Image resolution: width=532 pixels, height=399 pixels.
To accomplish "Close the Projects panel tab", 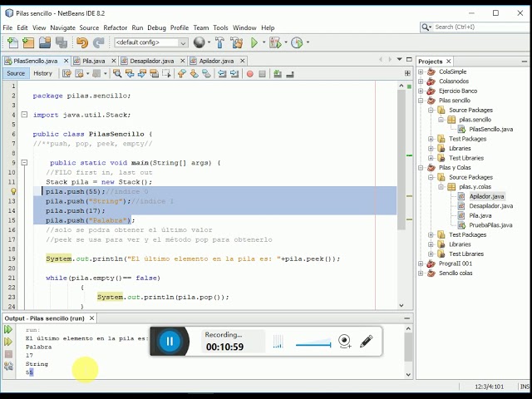I will pyautogui.click(x=449, y=62).
